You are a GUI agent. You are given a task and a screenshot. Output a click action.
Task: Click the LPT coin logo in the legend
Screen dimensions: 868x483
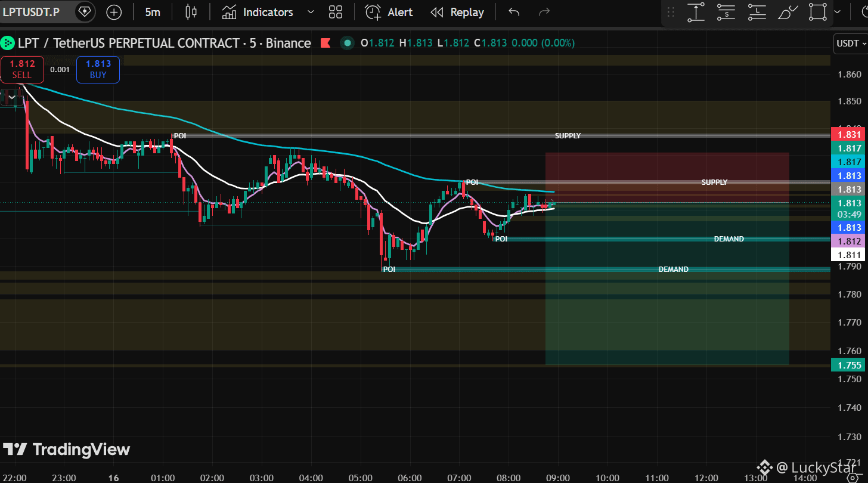click(x=8, y=43)
